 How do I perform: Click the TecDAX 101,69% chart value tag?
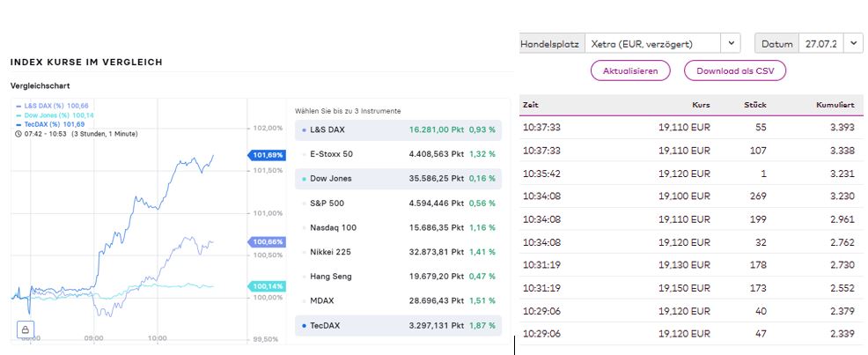point(267,156)
